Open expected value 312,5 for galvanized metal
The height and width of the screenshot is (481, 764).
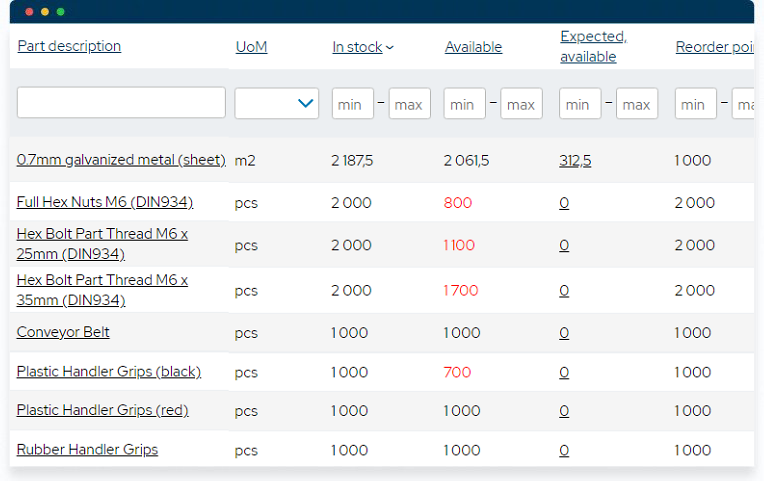pyautogui.click(x=575, y=160)
